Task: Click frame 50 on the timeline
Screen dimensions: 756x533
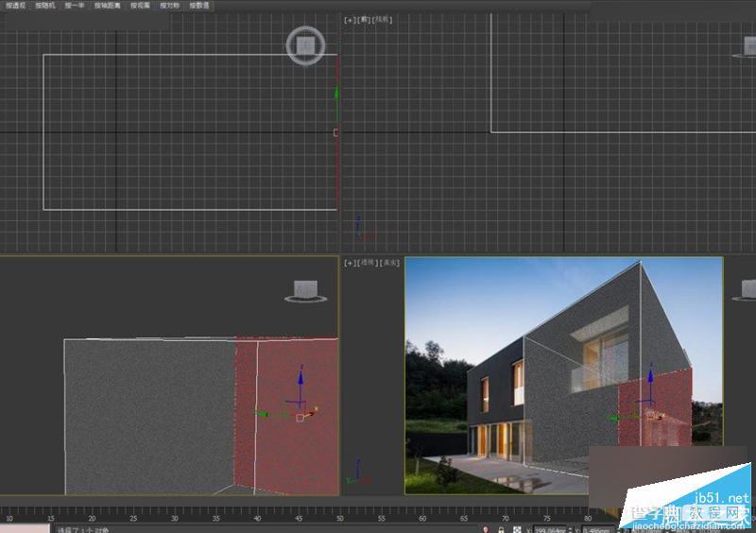Action: click(x=340, y=519)
